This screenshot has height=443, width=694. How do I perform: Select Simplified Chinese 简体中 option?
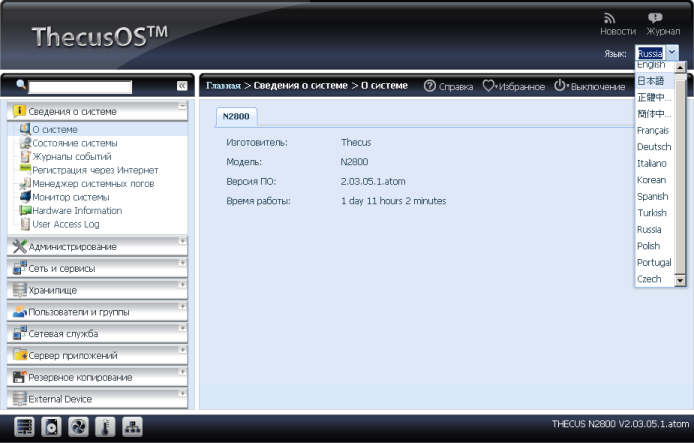(x=655, y=114)
